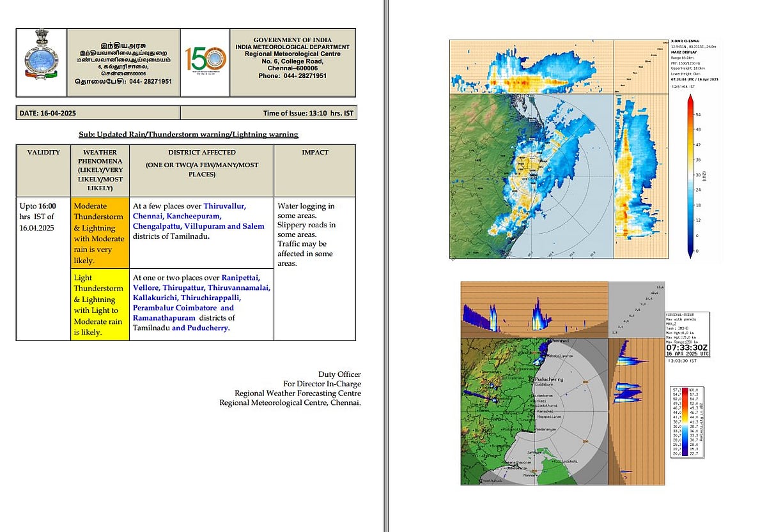Click the Karaikal radar map with Puducherry label
Viewport: 767px width, 532px height.
point(533,411)
